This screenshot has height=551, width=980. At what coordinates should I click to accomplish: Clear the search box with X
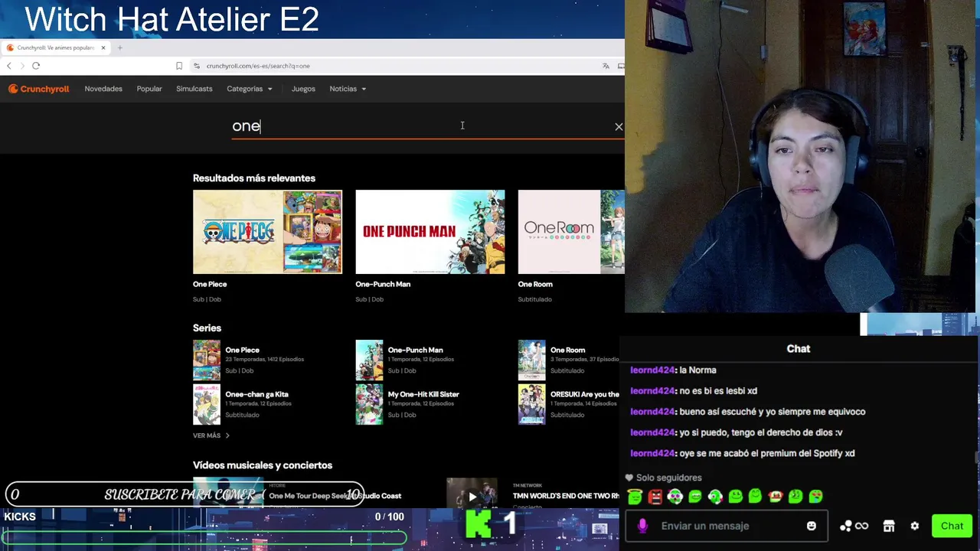coord(619,126)
